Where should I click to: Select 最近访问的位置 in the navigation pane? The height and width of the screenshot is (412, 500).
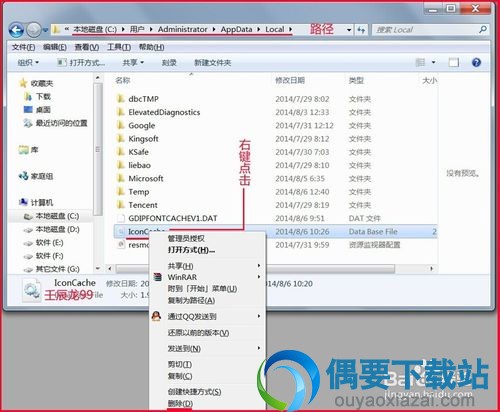(61, 123)
